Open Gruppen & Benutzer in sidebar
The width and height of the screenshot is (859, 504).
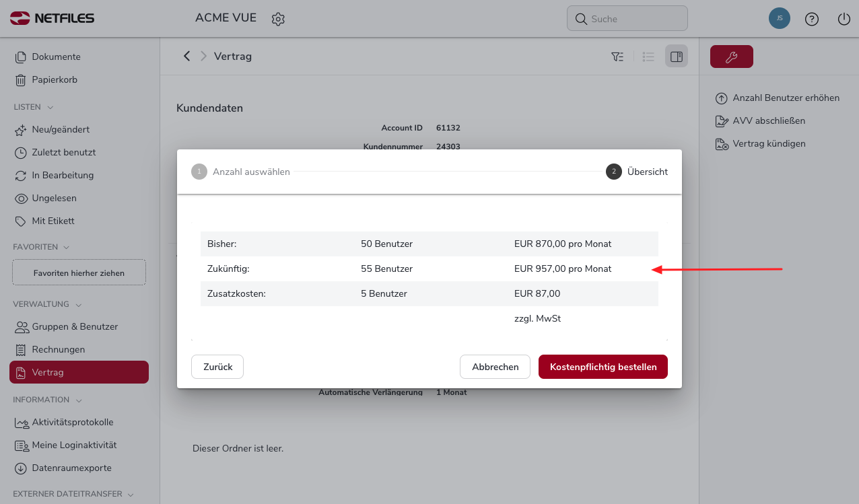74,326
